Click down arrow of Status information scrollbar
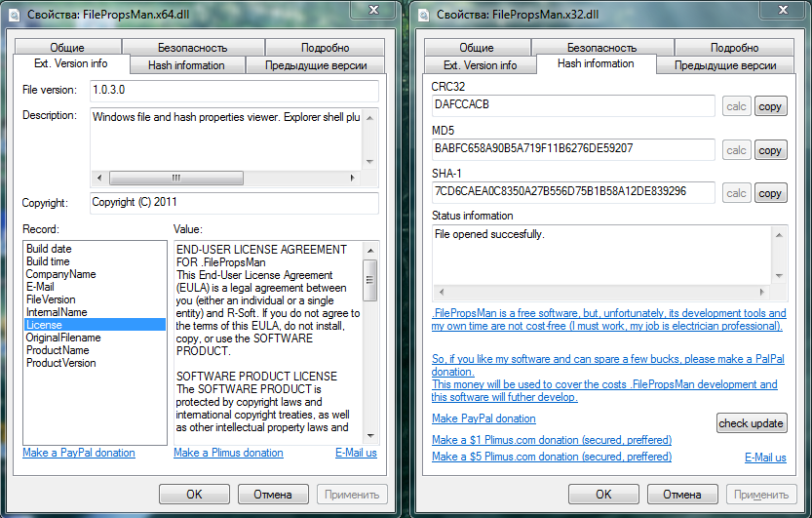The width and height of the screenshot is (812, 518). [x=780, y=276]
